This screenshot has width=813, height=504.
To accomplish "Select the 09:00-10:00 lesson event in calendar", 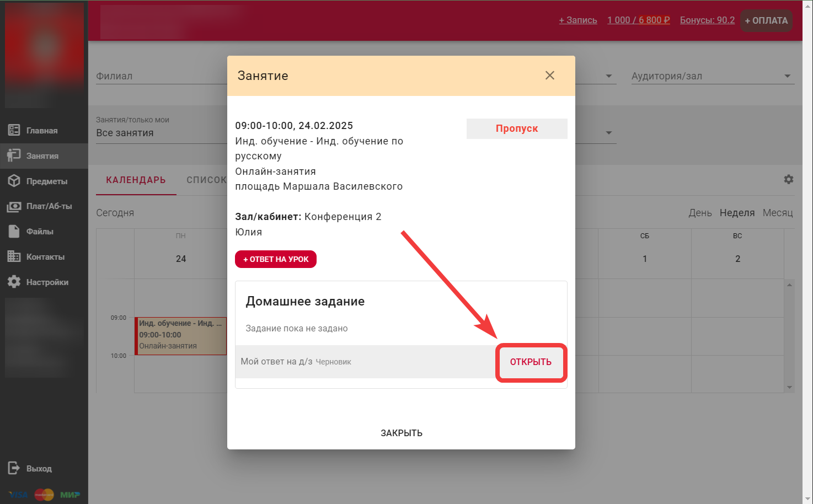I will 181,335.
